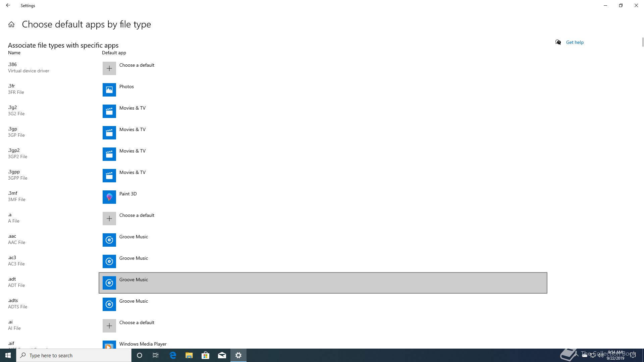Click the Windows Media Player icon for .aif

pyautogui.click(x=109, y=345)
